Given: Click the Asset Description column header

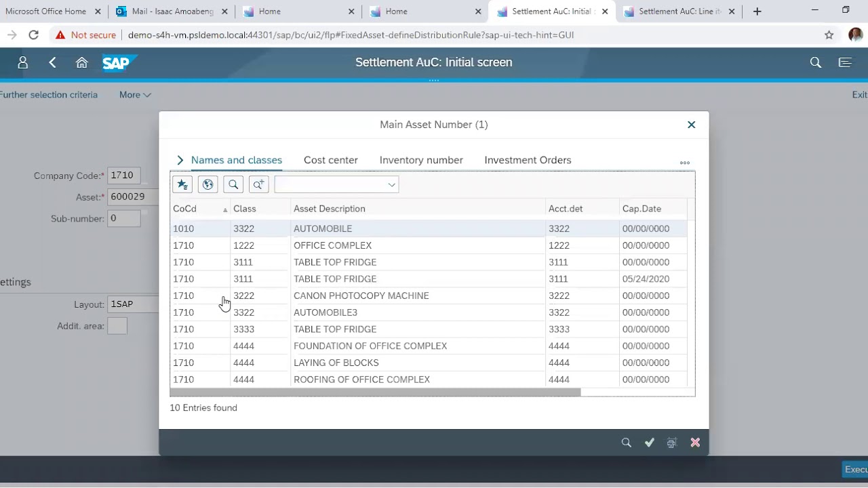Looking at the screenshot, I should click(418, 209).
